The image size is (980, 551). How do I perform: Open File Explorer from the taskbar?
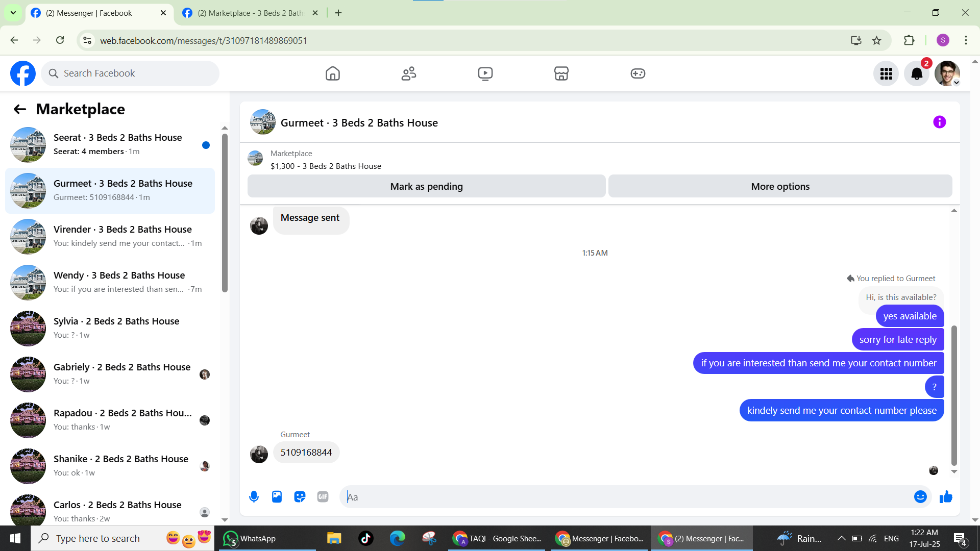coord(334,538)
